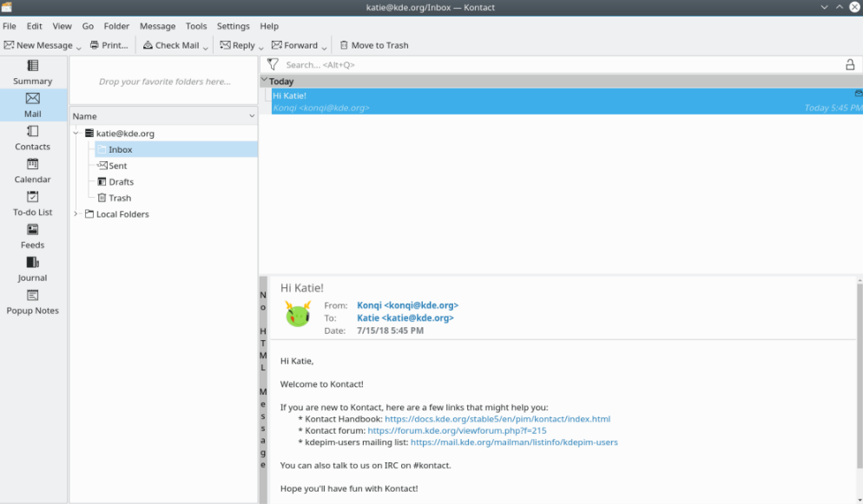The height and width of the screenshot is (504, 863).
Task: Collapse the Today message group
Action: [x=265, y=81]
